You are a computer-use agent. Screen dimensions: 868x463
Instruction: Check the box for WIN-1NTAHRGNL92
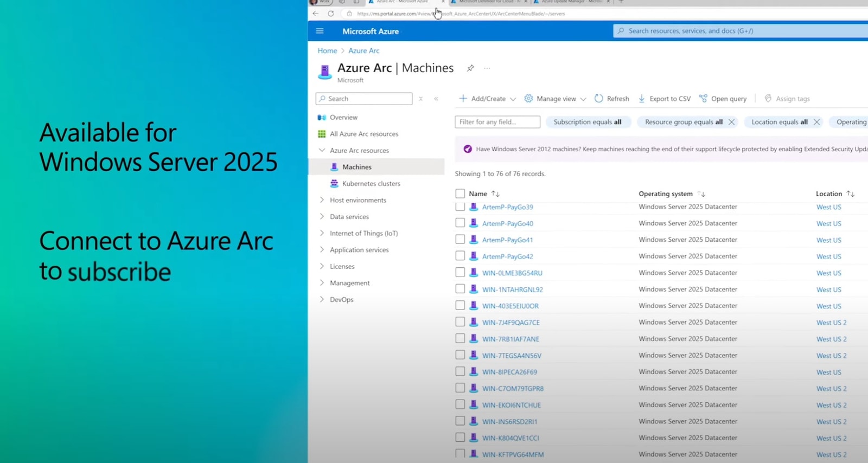460,289
